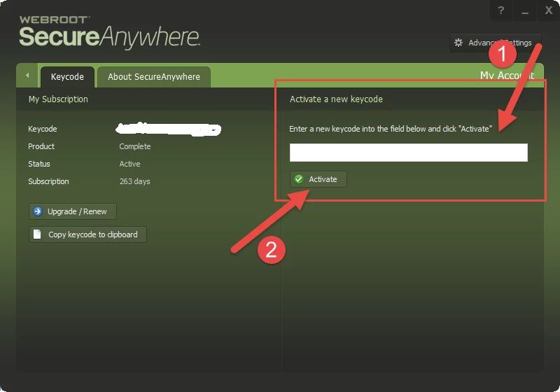Viewport: 560px width, 392px height.
Task: Click the "Activate a new keycode" heading
Action: tap(336, 99)
